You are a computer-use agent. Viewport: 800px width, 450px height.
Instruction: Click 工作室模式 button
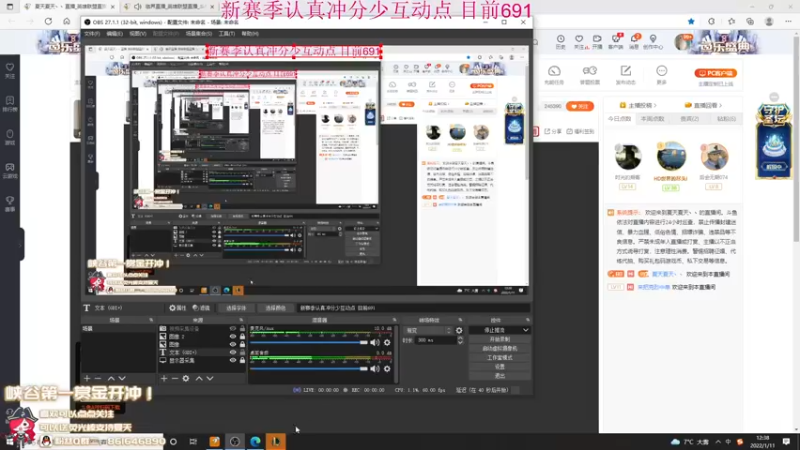499,358
